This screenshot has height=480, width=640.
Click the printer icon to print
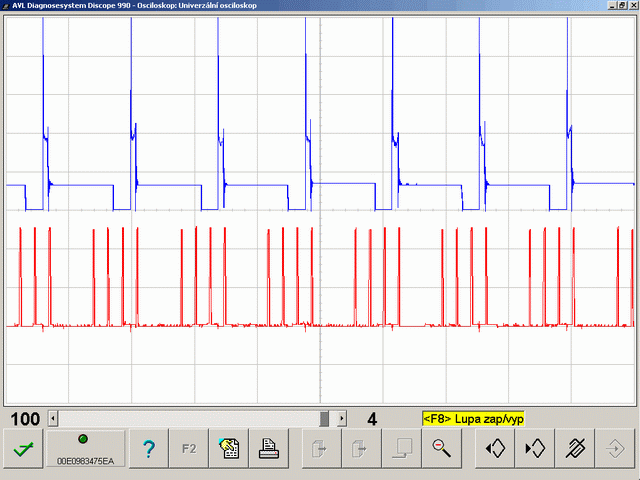tap(269, 448)
